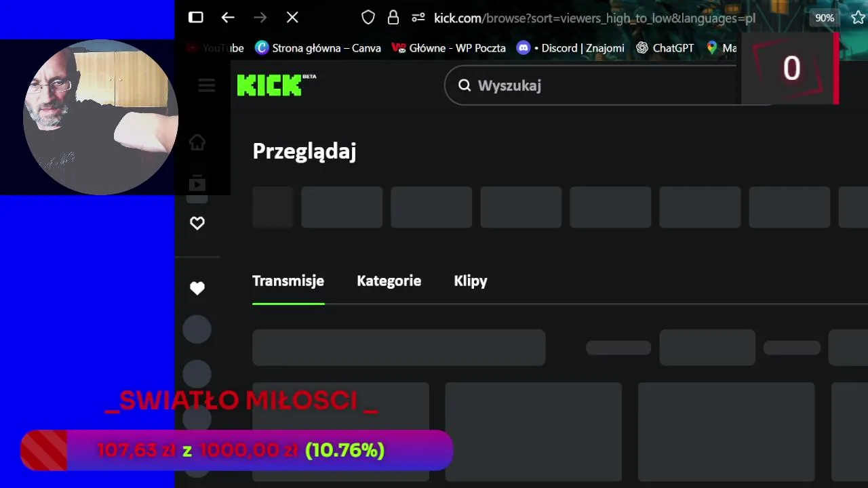Toggle the browser sidebar panel icon
This screenshot has height=488, width=868.
click(x=196, y=18)
